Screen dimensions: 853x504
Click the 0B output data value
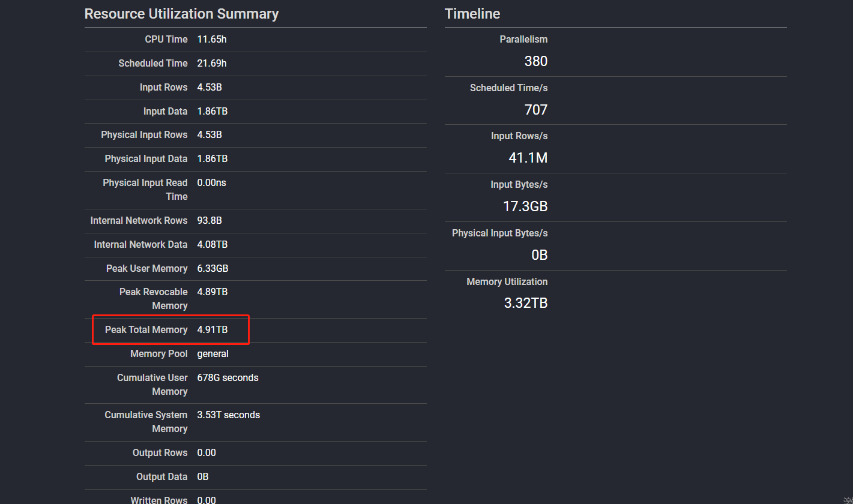203,476
